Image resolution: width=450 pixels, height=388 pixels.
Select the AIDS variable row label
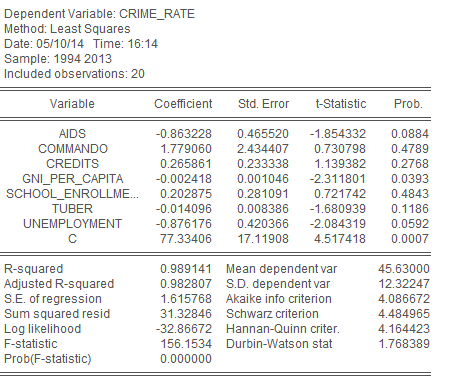(72, 134)
